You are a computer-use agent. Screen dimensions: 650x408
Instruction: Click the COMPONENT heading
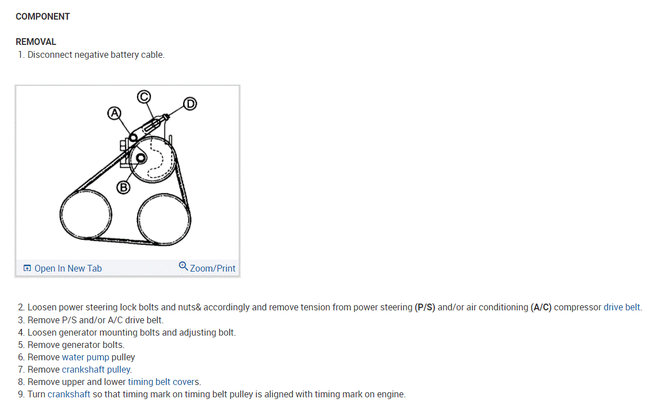tap(43, 17)
